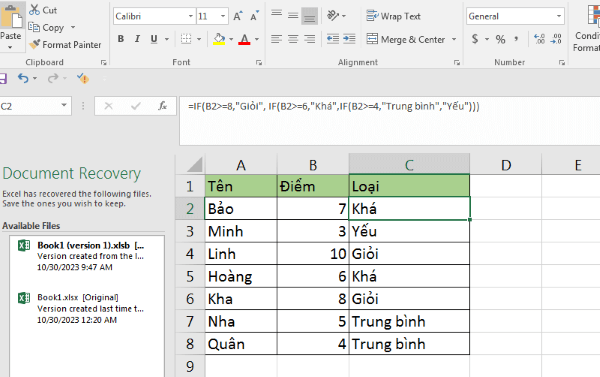Apply red font color A
The width and height of the screenshot is (600, 377).
tap(244, 39)
